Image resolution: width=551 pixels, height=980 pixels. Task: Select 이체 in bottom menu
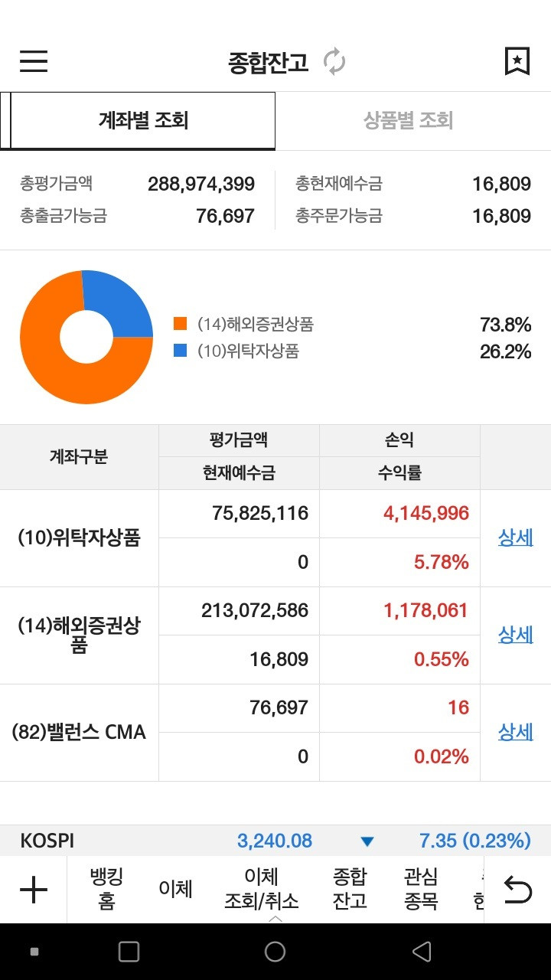(x=175, y=889)
